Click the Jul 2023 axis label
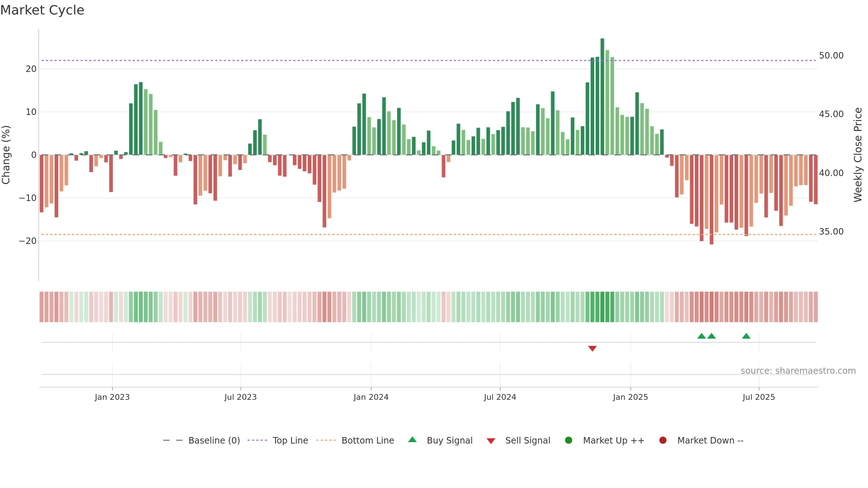The image size is (868, 488). click(x=241, y=397)
